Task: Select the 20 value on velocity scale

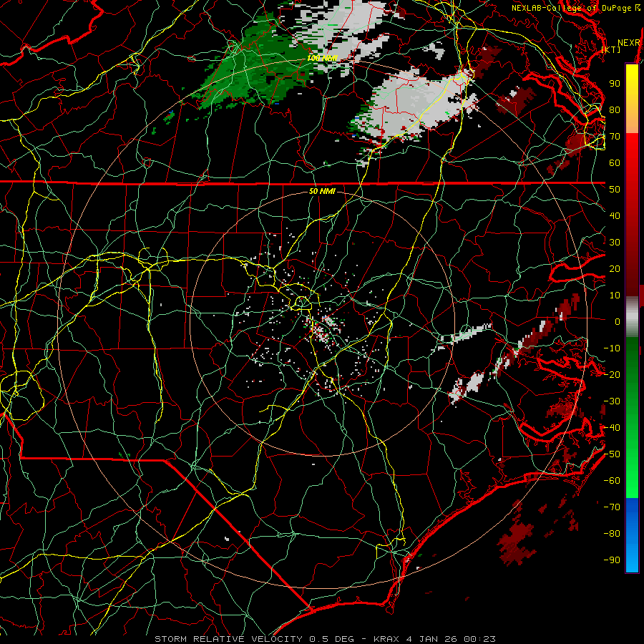Action: 615,269
